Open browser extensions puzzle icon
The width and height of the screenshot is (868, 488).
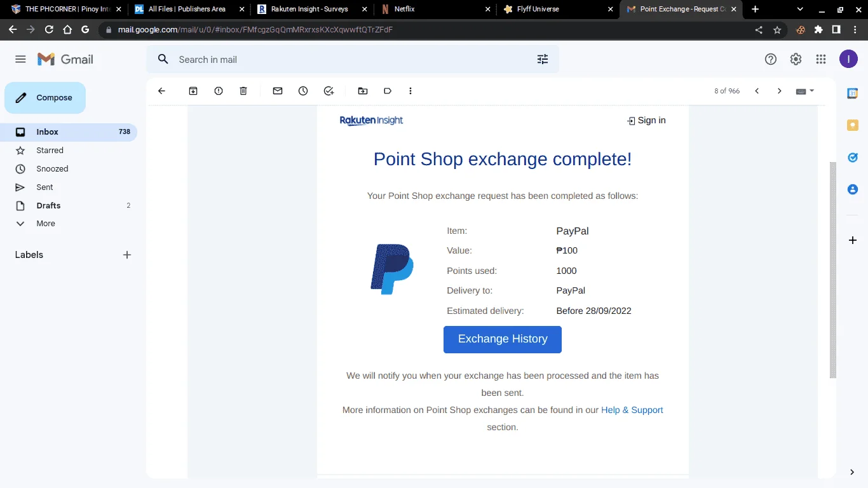(x=818, y=30)
